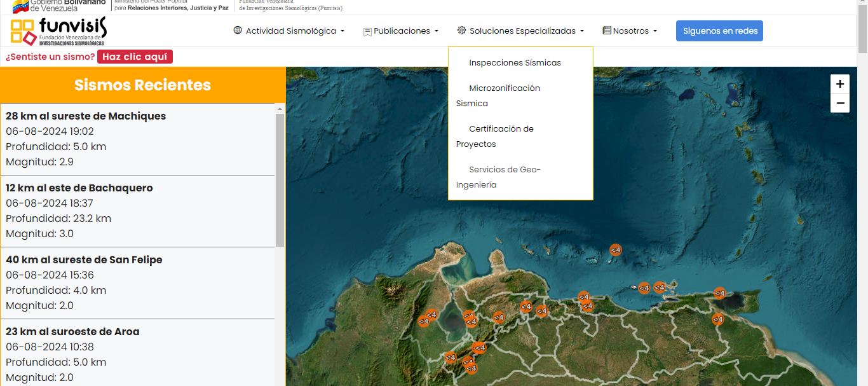868x386 pixels.
Task: Select the earthquake marker near Caribbean islands
Action: (x=615, y=249)
